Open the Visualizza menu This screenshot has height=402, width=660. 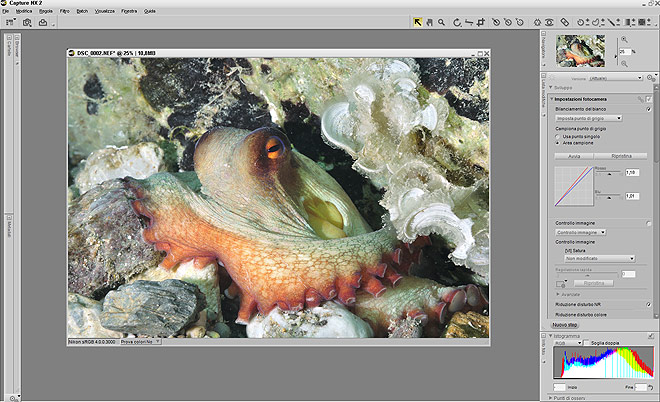tap(104, 11)
